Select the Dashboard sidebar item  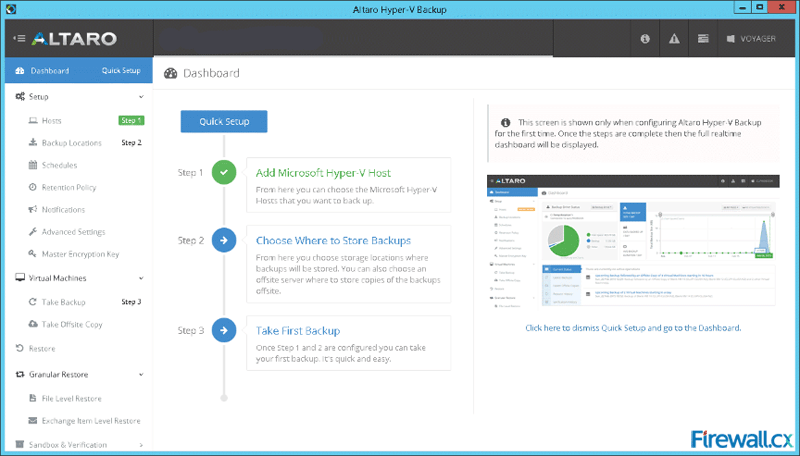pyautogui.click(x=49, y=71)
